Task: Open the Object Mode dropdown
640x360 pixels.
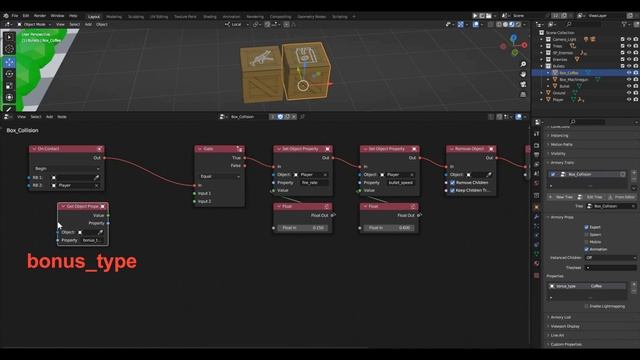Action: [34, 24]
